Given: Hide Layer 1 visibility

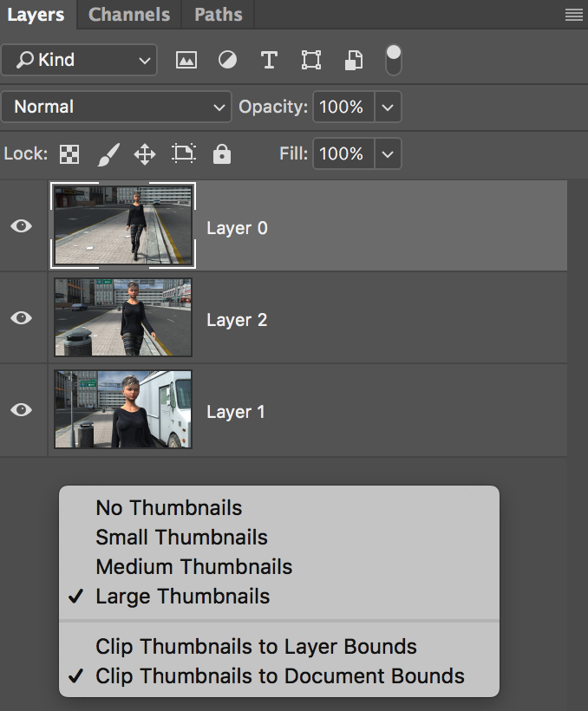Looking at the screenshot, I should click(x=21, y=411).
